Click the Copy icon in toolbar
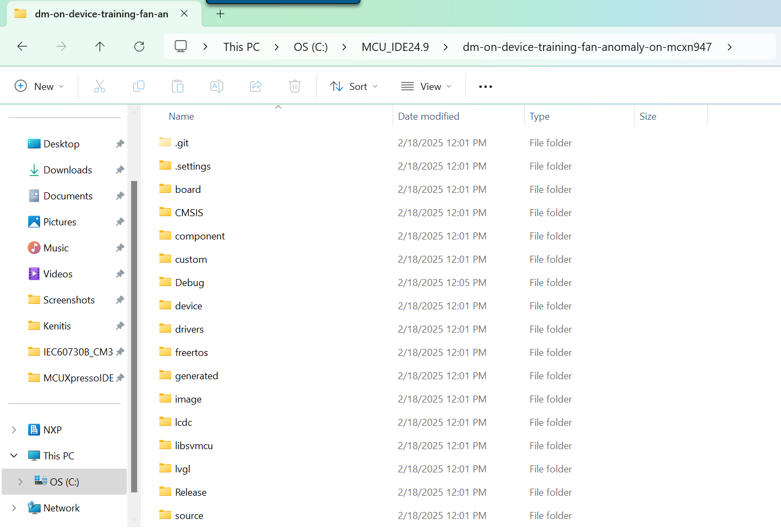 [x=139, y=86]
